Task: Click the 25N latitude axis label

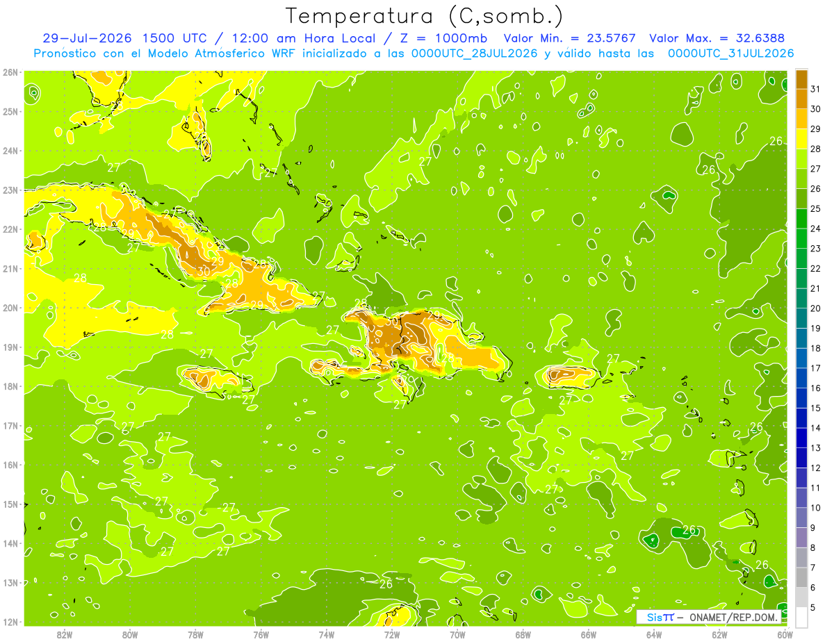Action: [x=10, y=111]
